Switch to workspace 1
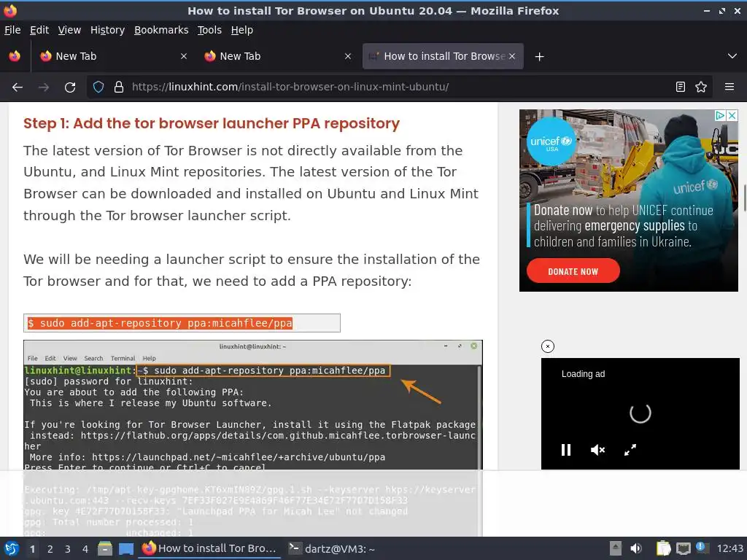Screen dimensions: 747x560 pyautogui.click(x=32, y=549)
